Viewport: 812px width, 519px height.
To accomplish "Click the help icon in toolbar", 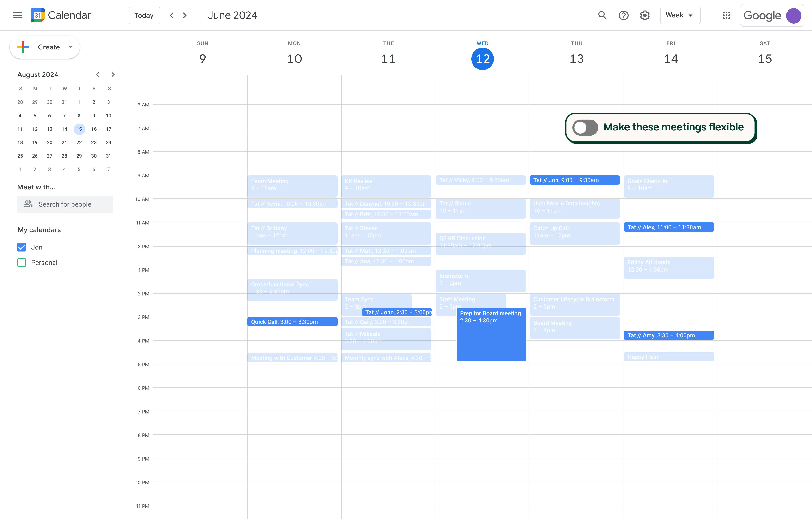I will point(624,15).
